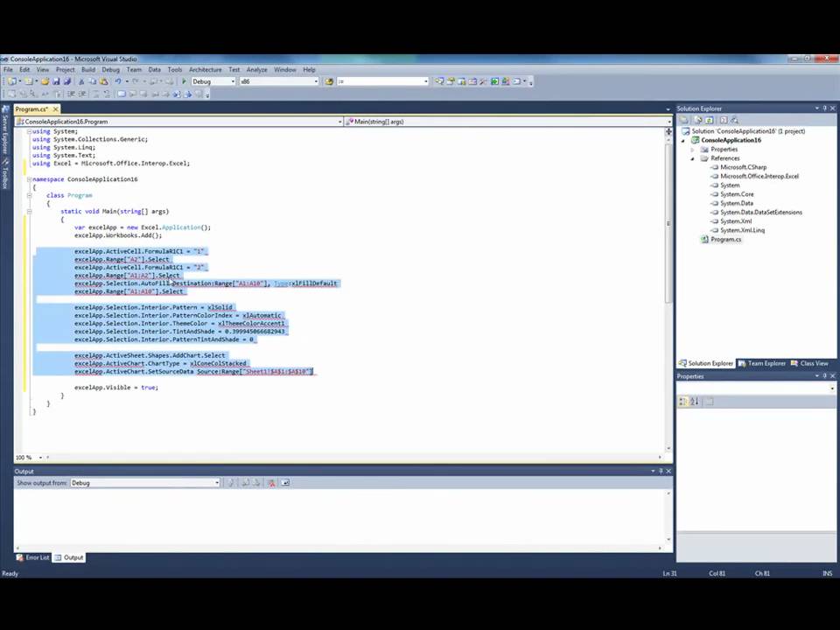840x630 pixels.
Task: Toggle the Output panel auto-hide pin
Action: tap(661, 471)
